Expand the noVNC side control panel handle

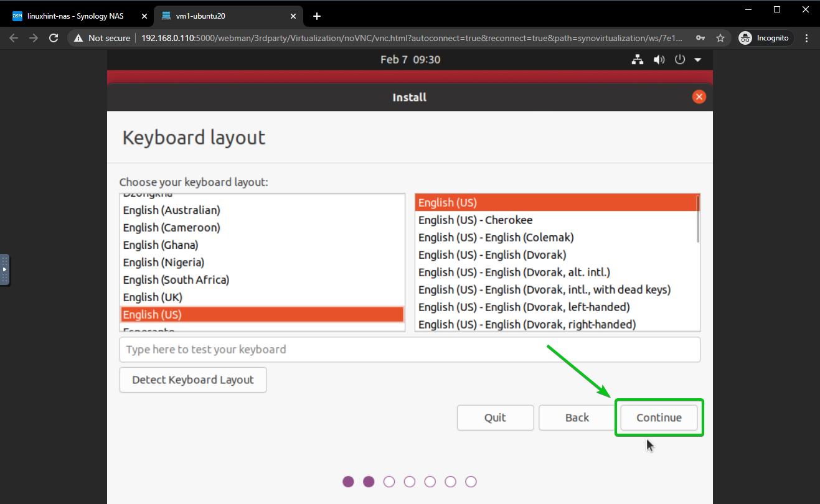pyautogui.click(x=4, y=269)
